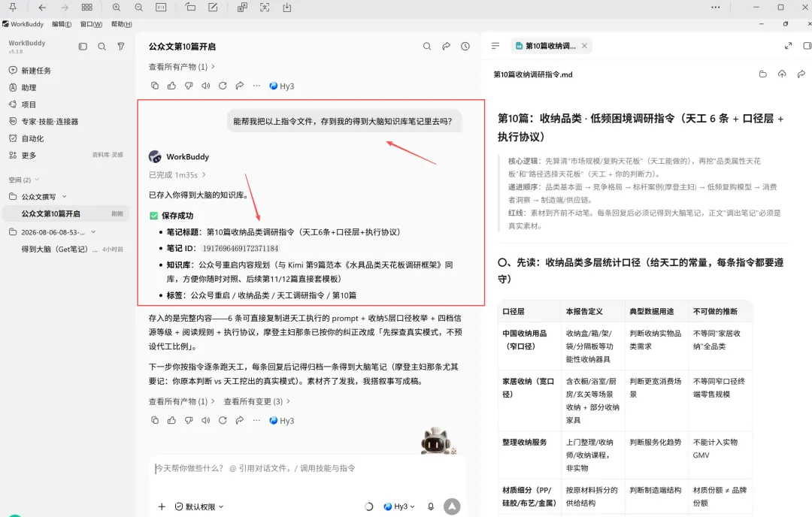Regenerate the final reply with refresh icon
This screenshot has height=517, width=812.
[223, 420]
